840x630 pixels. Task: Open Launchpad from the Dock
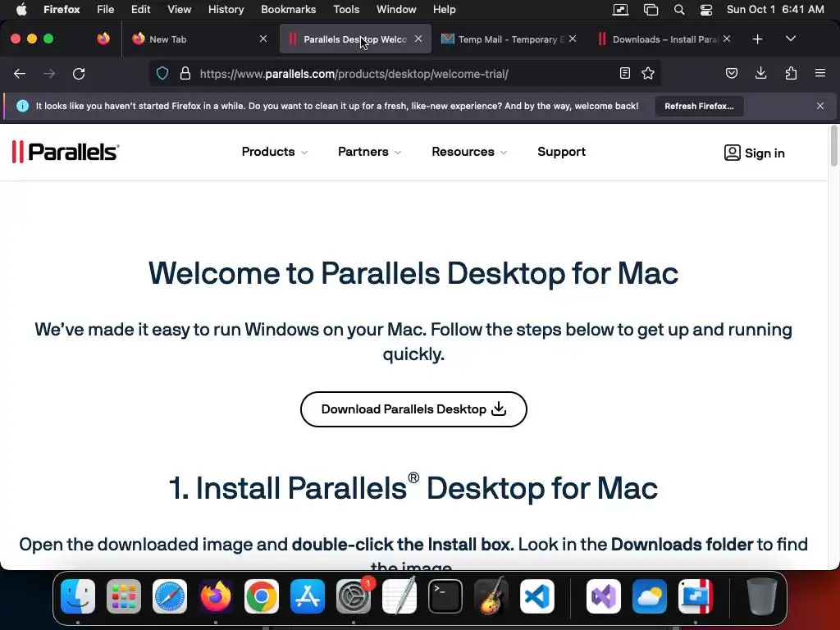(x=124, y=596)
